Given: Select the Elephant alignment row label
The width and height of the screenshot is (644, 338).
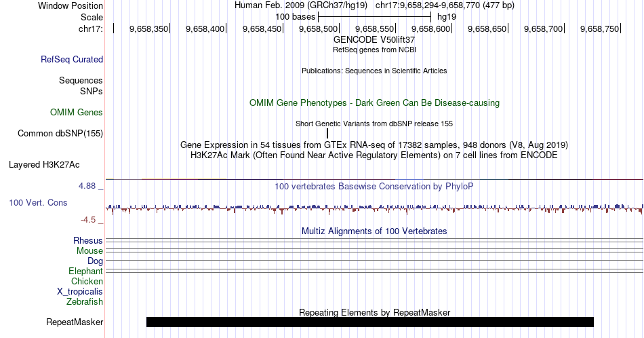Looking at the screenshot, I should (x=85, y=271).
